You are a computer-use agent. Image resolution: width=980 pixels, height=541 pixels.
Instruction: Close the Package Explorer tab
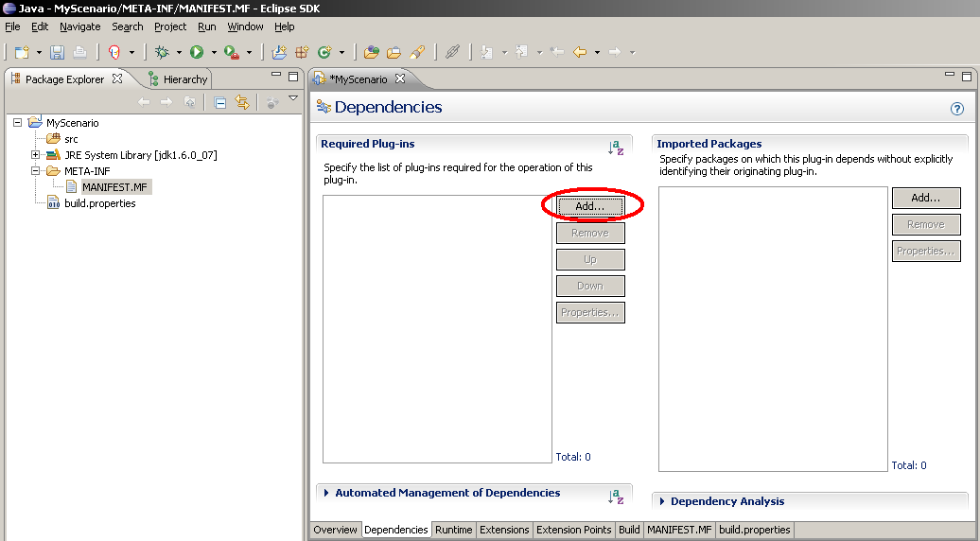[117, 79]
